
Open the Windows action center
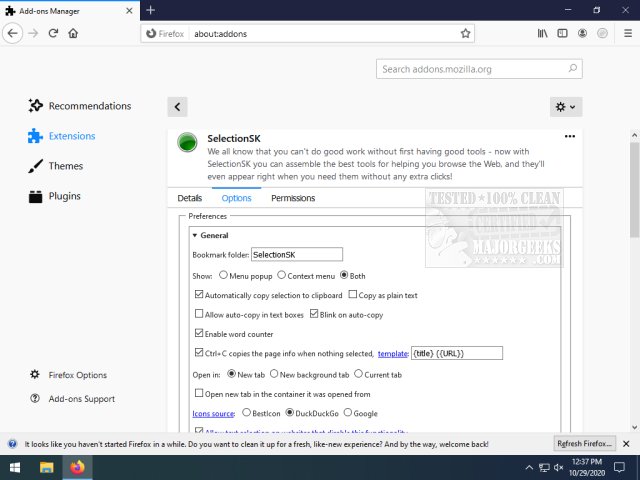pyautogui.click(x=619, y=467)
